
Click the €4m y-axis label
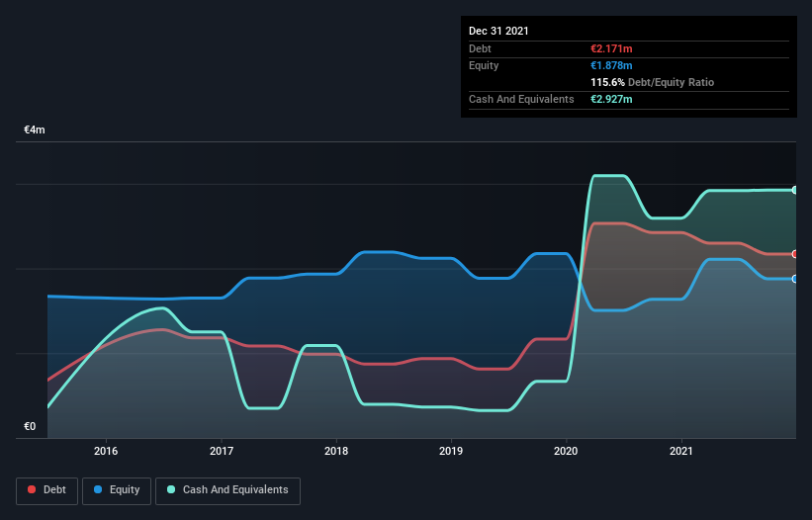click(35, 130)
